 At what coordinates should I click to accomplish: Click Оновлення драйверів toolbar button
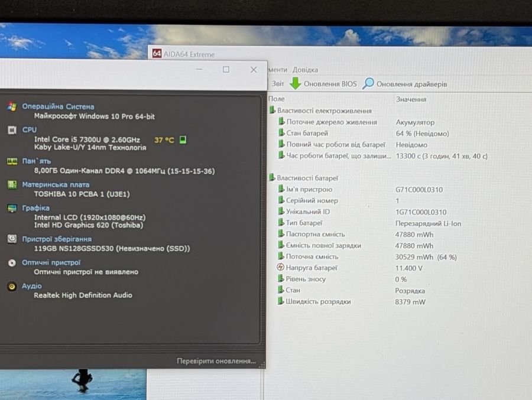405,84
